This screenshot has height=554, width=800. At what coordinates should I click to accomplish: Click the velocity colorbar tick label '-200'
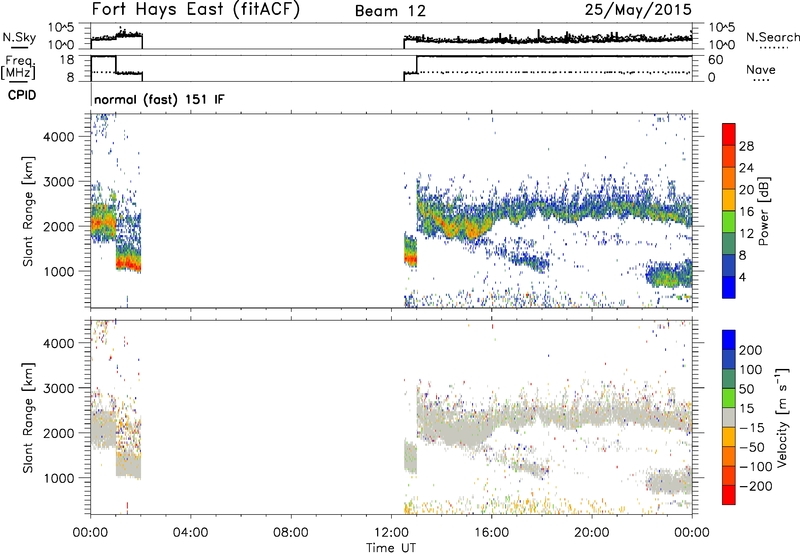[x=756, y=486]
